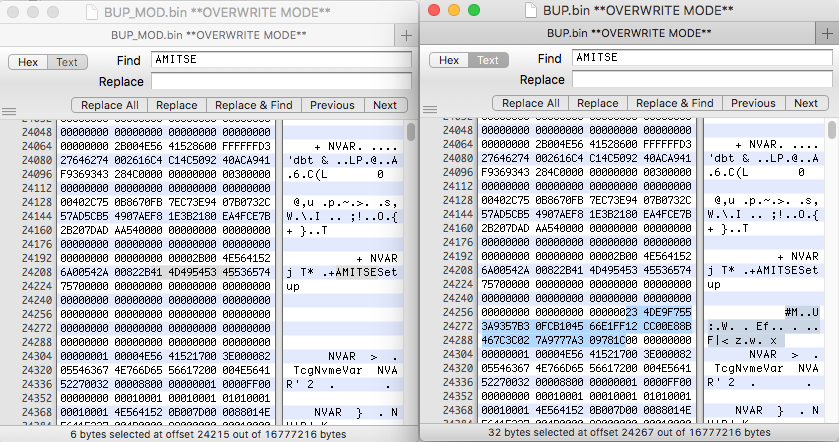
Task: Select Text search mode in BUP_MOD.bin window
Action: tap(67, 62)
